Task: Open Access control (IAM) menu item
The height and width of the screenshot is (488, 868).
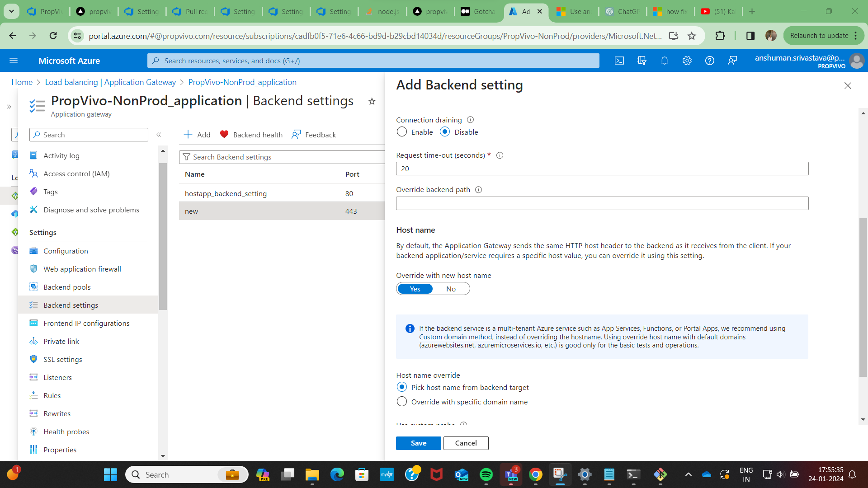Action: click(76, 174)
